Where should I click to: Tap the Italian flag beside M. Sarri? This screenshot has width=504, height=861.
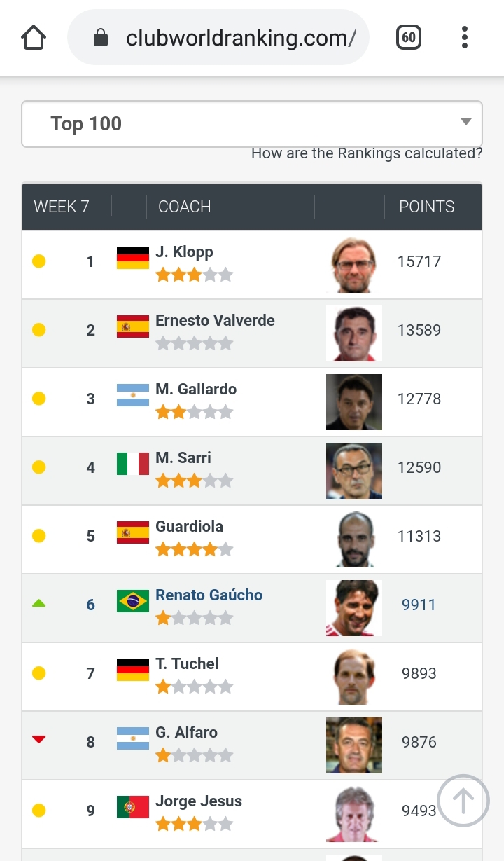coord(133,464)
